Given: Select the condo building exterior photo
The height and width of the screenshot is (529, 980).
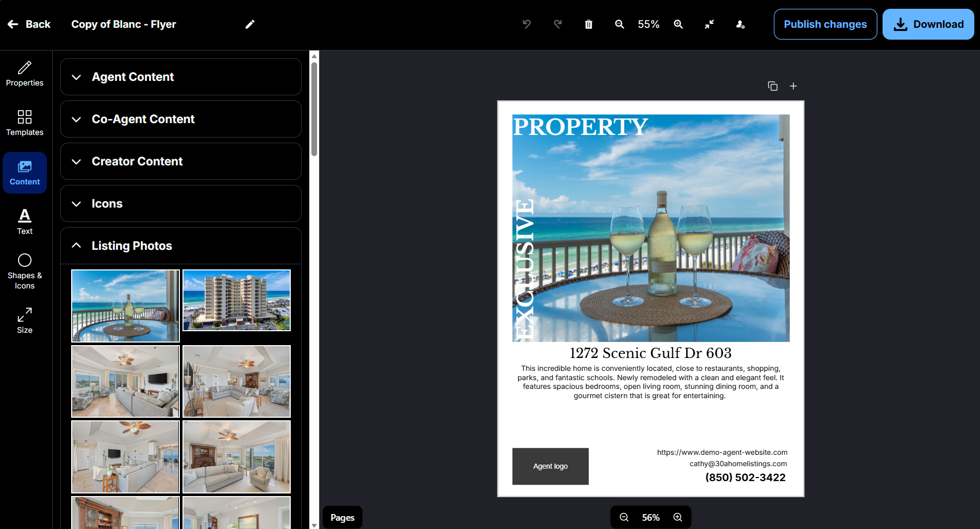Looking at the screenshot, I should click(x=237, y=300).
